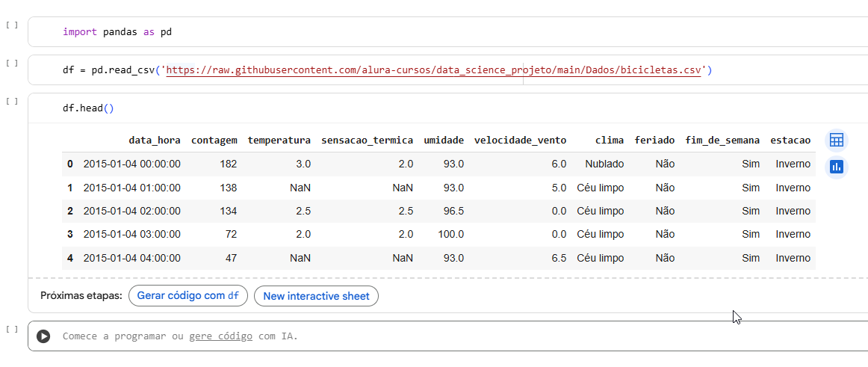Click the fim_de_semana column header
The height and width of the screenshot is (367, 868).
pyautogui.click(x=722, y=141)
